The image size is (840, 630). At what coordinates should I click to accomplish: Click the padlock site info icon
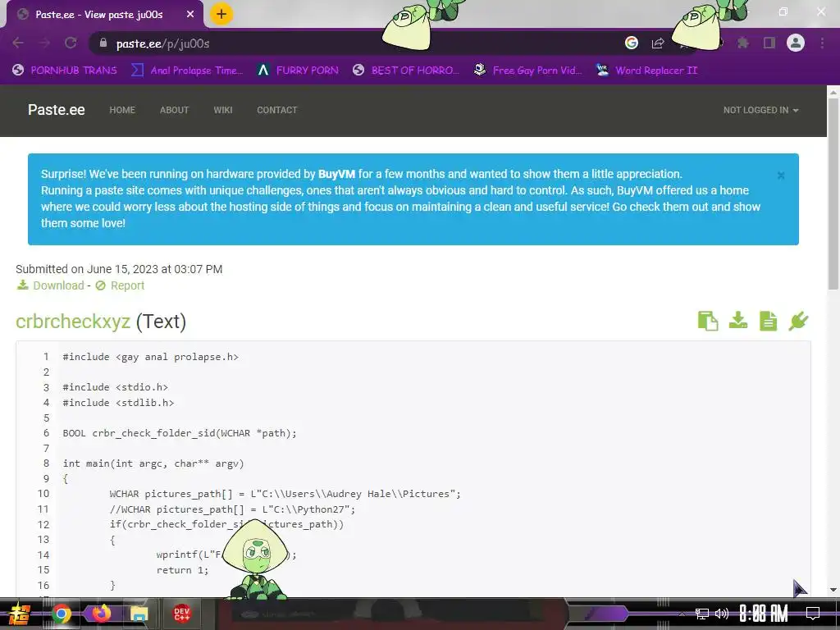click(x=103, y=43)
